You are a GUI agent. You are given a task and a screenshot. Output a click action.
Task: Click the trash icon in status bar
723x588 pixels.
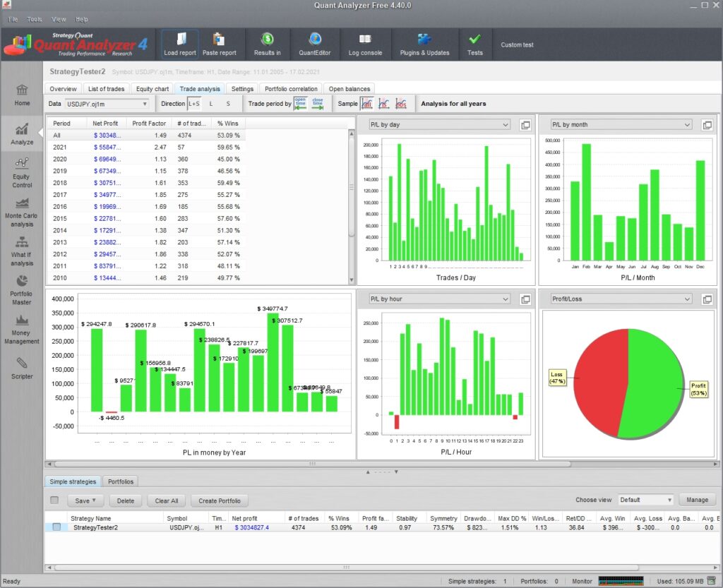(x=712, y=580)
